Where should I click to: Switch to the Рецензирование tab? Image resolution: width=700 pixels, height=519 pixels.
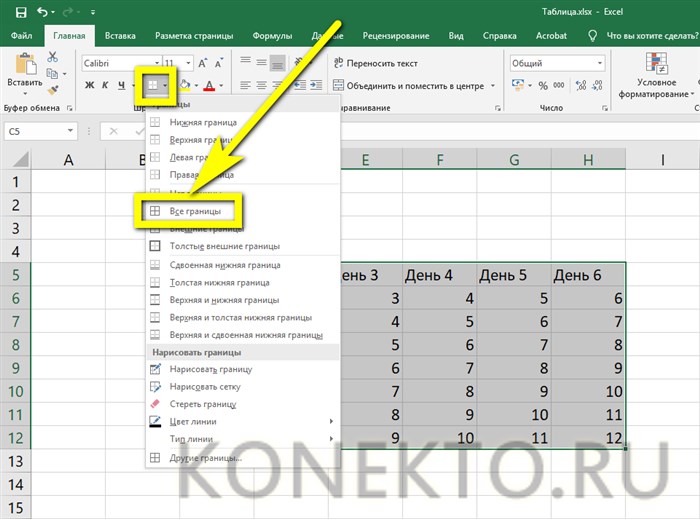pos(396,36)
